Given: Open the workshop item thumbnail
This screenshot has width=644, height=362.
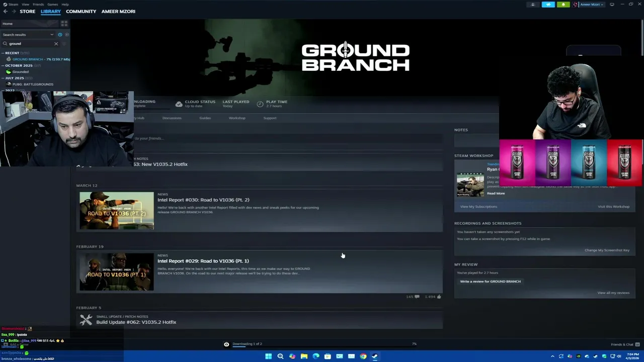Looking at the screenshot, I should (x=470, y=185).
